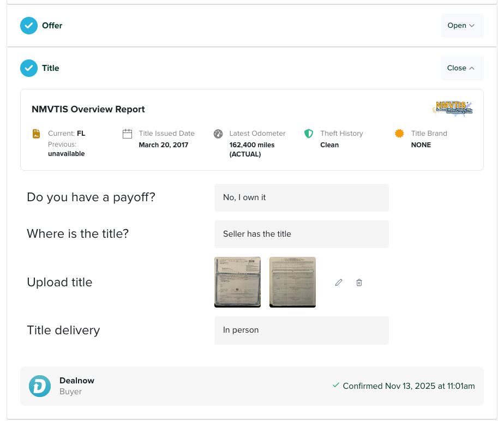The height and width of the screenshot is (421, 504).
Task: Open the first uploaded title thumbnail
Action: coord(237,282)
